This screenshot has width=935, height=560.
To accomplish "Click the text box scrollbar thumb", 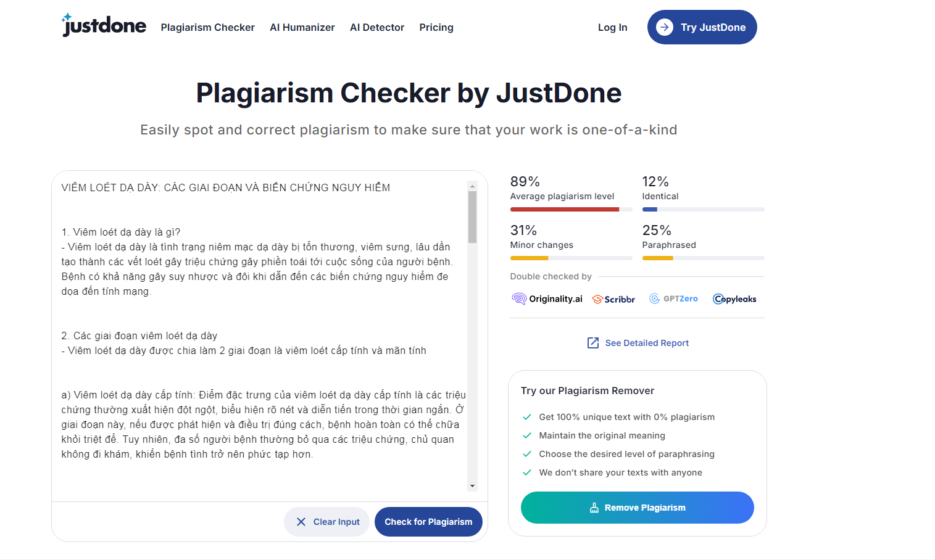I will click(473, 217).
